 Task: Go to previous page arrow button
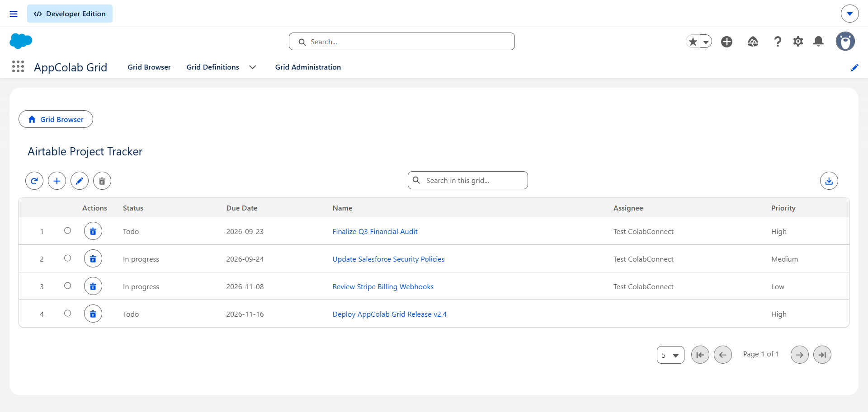point(723,355)
